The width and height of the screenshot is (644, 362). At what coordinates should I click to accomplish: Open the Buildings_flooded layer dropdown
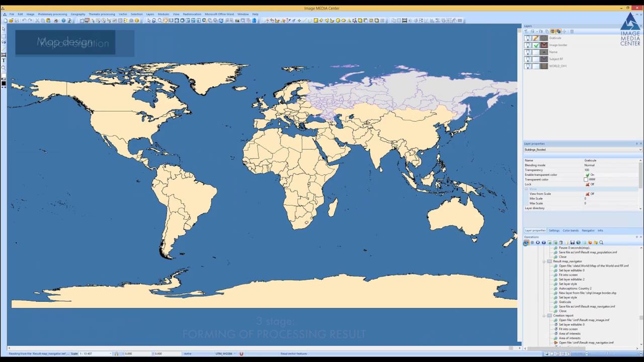[583, 150]
